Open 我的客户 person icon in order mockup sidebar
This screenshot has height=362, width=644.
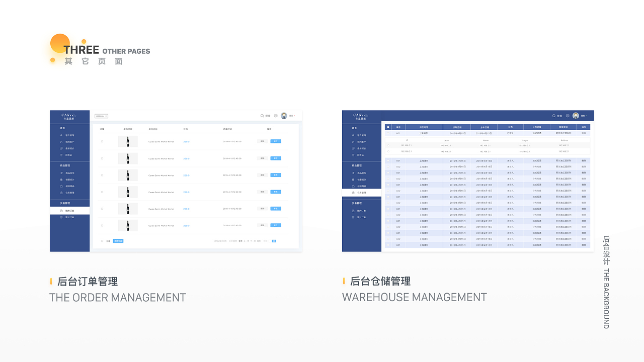click(61, 142)
